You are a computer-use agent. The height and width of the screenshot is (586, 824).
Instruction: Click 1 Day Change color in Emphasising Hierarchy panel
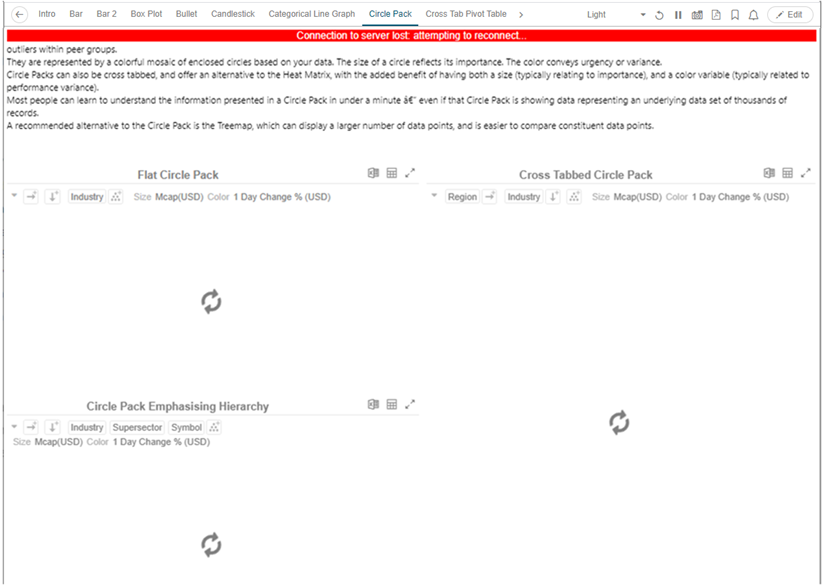[161, 442]
